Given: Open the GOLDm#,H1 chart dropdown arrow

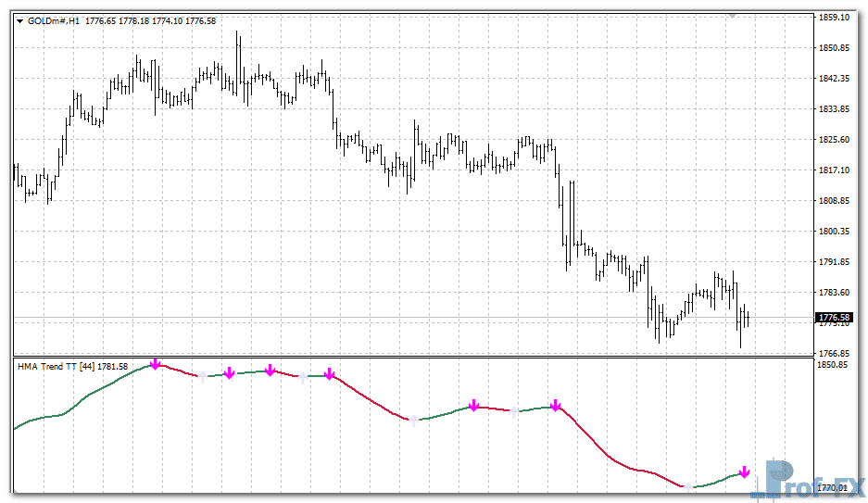Looking at the screenshot, I should click(x=20, y=21).
